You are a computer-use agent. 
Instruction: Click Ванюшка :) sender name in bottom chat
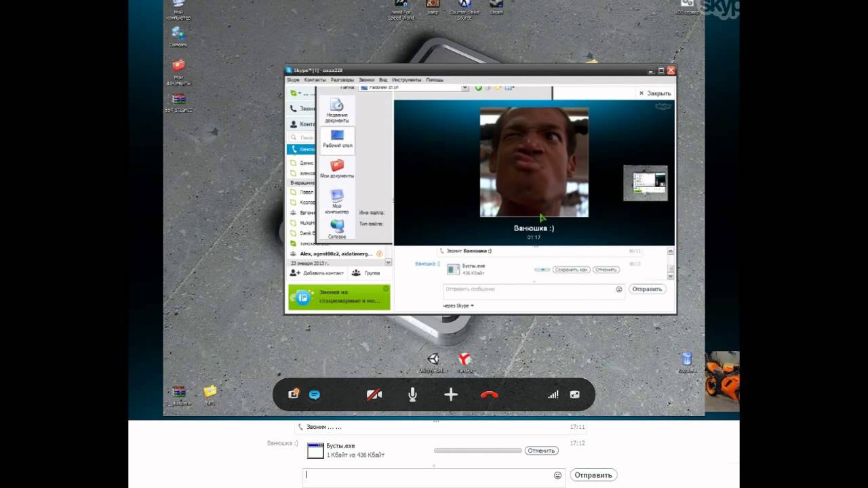click(x=282, y=443)
